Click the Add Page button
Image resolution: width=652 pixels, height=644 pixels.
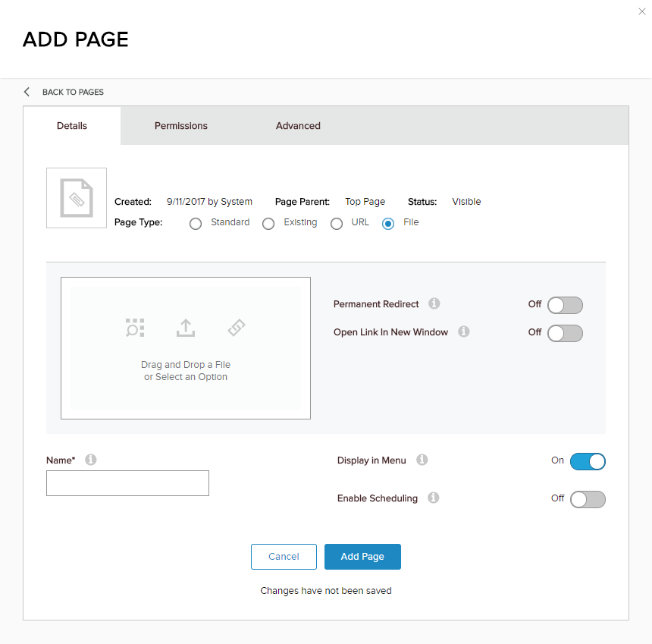[x=362, y=557]
